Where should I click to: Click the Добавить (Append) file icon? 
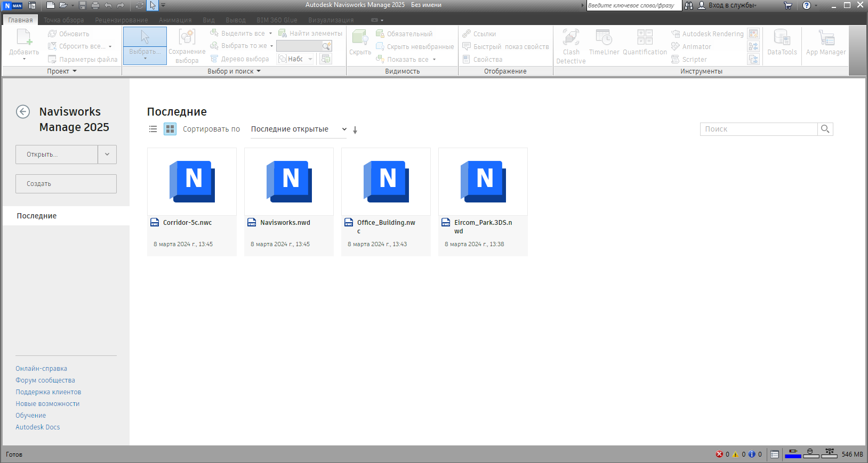(x=24, y=37)
